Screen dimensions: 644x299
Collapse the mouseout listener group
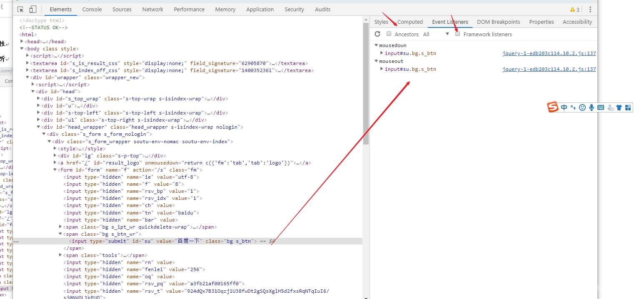pyautogui.click(x=376, y=61)
